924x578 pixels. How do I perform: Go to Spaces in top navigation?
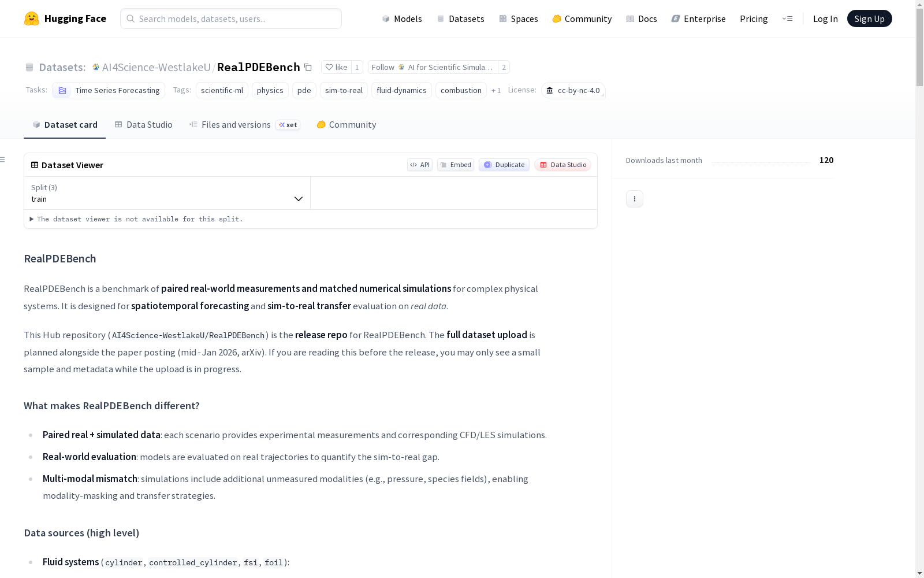click(x=519, y=18)
